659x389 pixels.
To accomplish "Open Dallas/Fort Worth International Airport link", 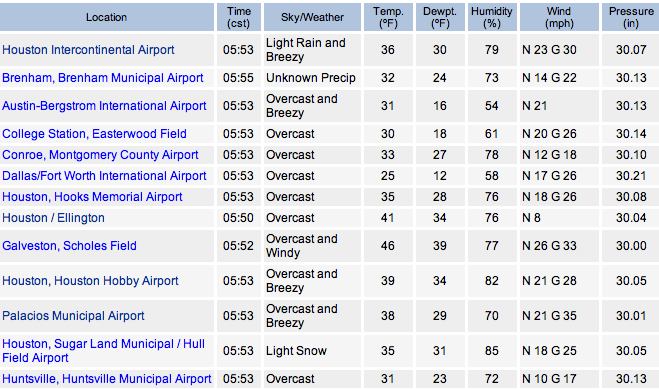I will [x=104, y=176].
